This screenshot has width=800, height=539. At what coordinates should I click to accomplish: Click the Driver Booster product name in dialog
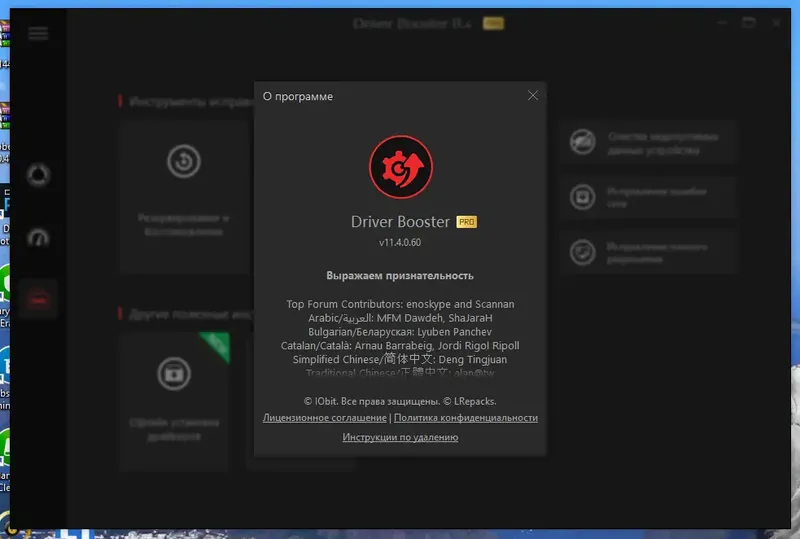[400, 222]
